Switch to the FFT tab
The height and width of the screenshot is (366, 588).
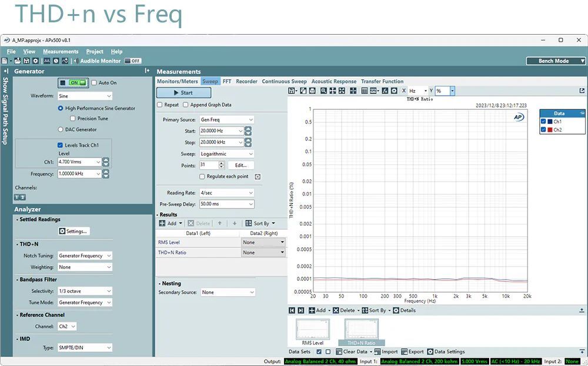point(227,81)
